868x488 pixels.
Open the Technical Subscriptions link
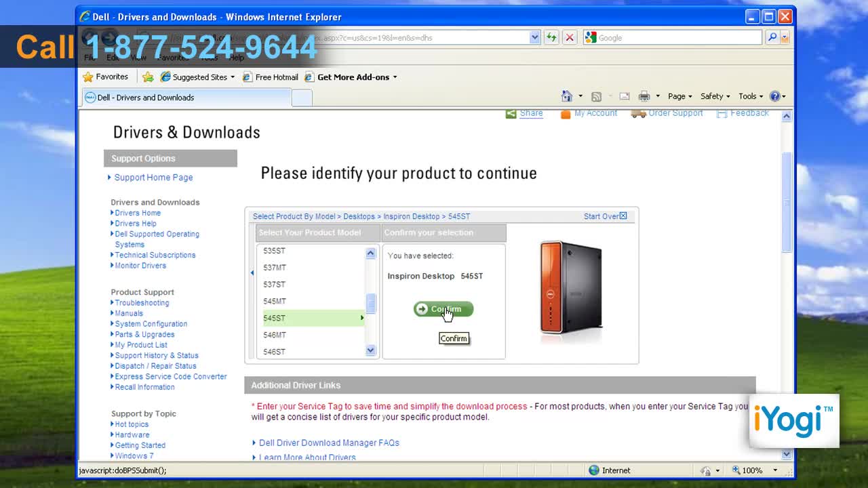(x=155, y=255)
